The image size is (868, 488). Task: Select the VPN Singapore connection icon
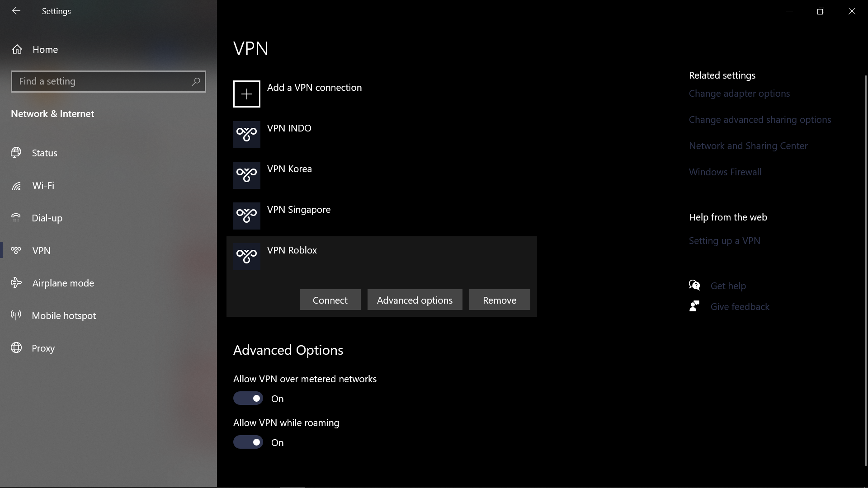point(246,216)
